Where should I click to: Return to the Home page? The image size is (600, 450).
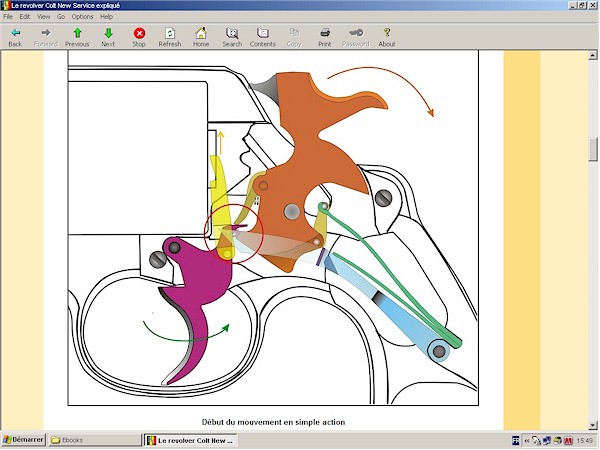coord(201,37)
